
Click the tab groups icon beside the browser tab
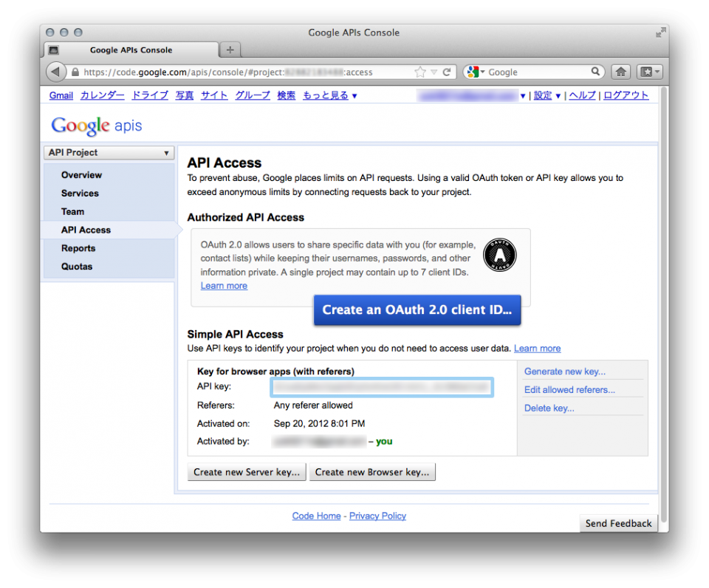coord(53,49)
